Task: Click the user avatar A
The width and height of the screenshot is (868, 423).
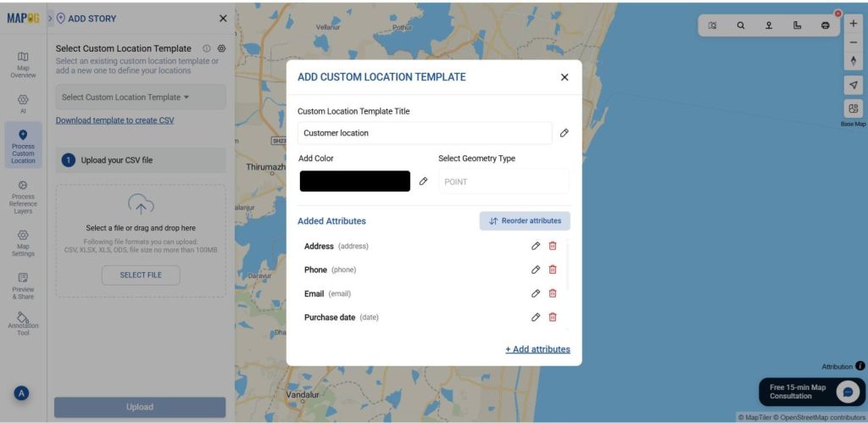Action: tap(21, 393)
